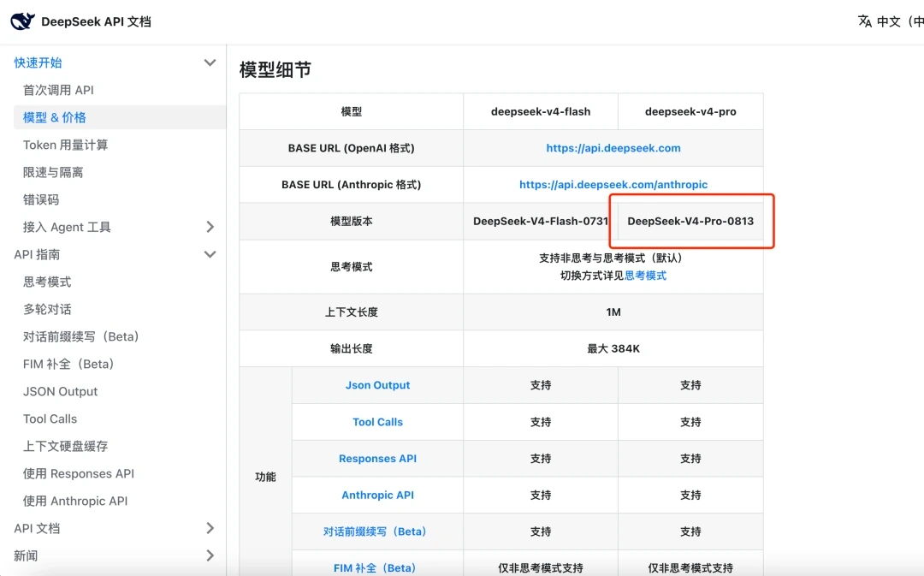The height and width of the screenshot is (576, 924).
Task: Open Tool Calls sidebar page
Action: tap(50, 419)
